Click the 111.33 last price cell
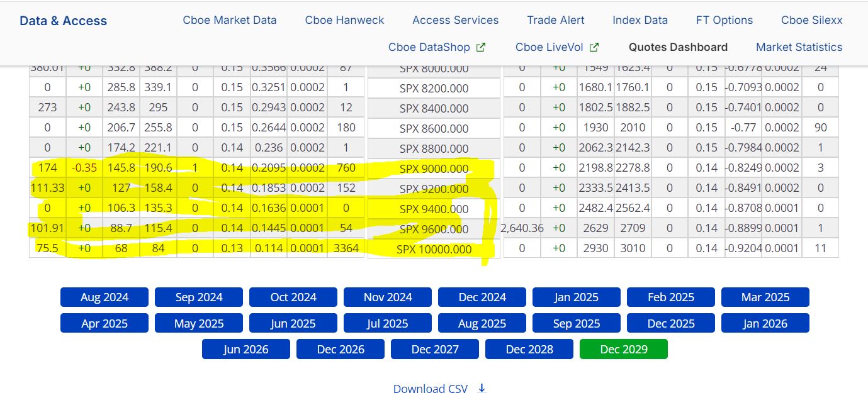This screenshot has width=868, height=393. coord(48,188)
